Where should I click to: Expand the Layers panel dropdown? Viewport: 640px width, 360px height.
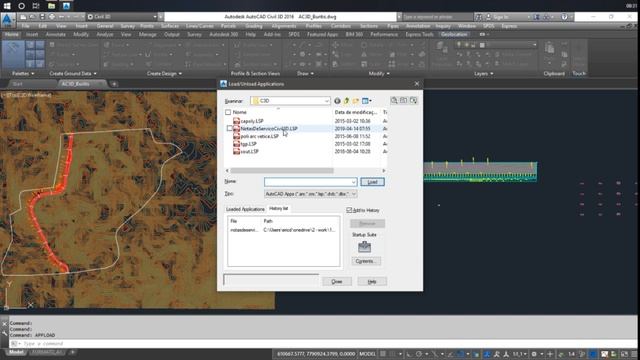point(484,73)
